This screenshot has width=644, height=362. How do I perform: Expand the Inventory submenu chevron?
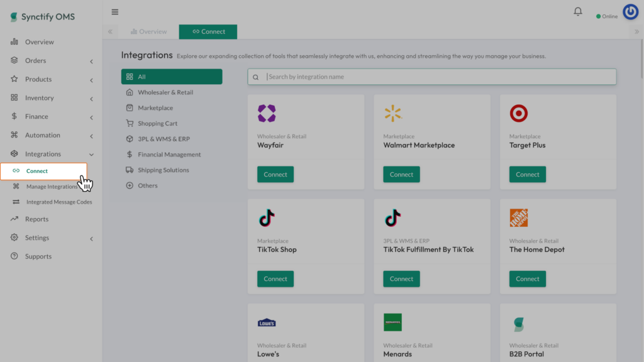92,99
